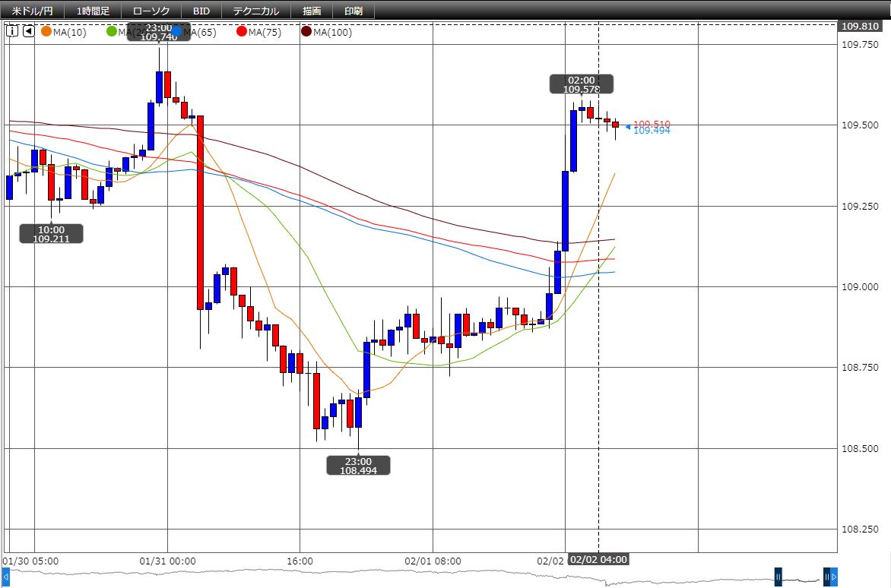The image size is (891, 588).
Task: Click the right range handle on overview bar
Action: coord(827,577)
